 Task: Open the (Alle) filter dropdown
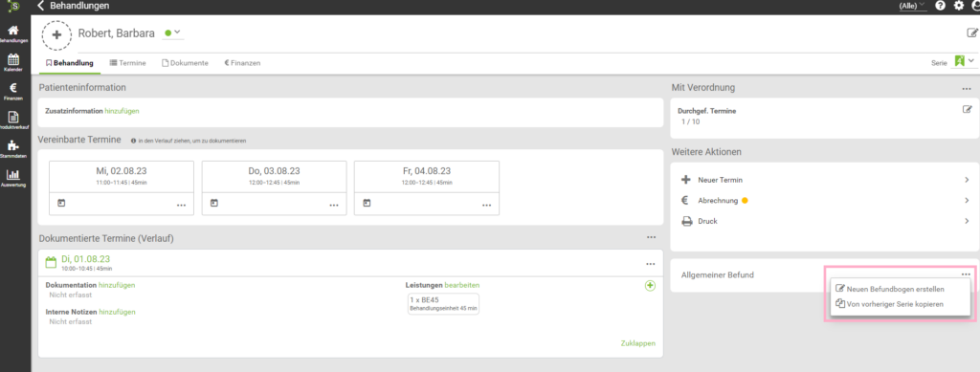pyautogui.click(x=912, y=6)
